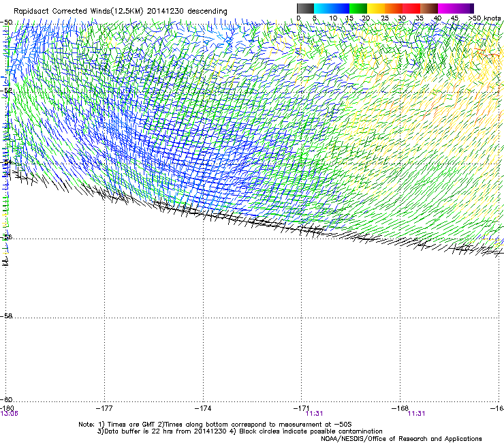Viewport: 504px width, 443px height.
Task: Click the Rapidscat Corrected Winds title text
Action: 121,12
